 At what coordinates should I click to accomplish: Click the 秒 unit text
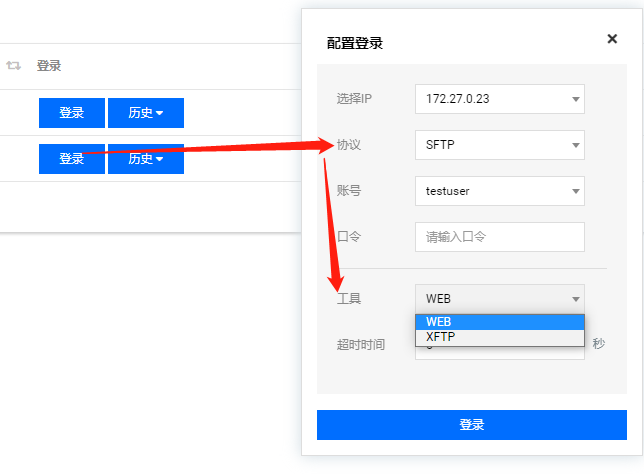pos(598,343)
